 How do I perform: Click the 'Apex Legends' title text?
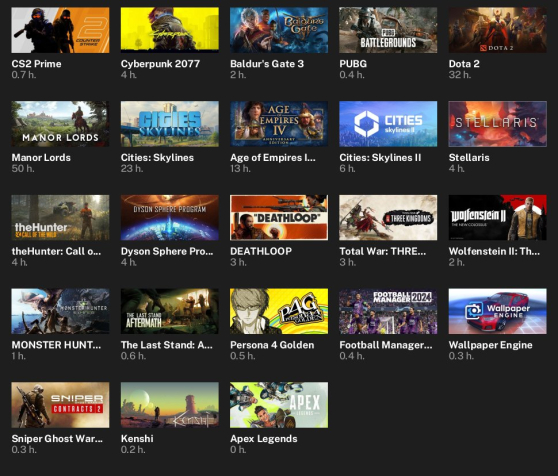(264, 438)
